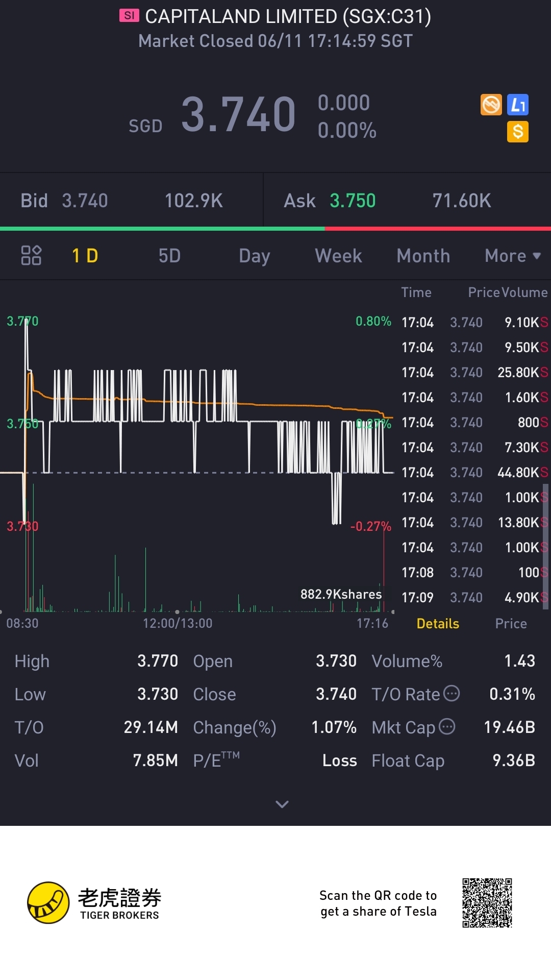Switch to the 5D chart tab
The image size is (551, 980).
[169, 256]
